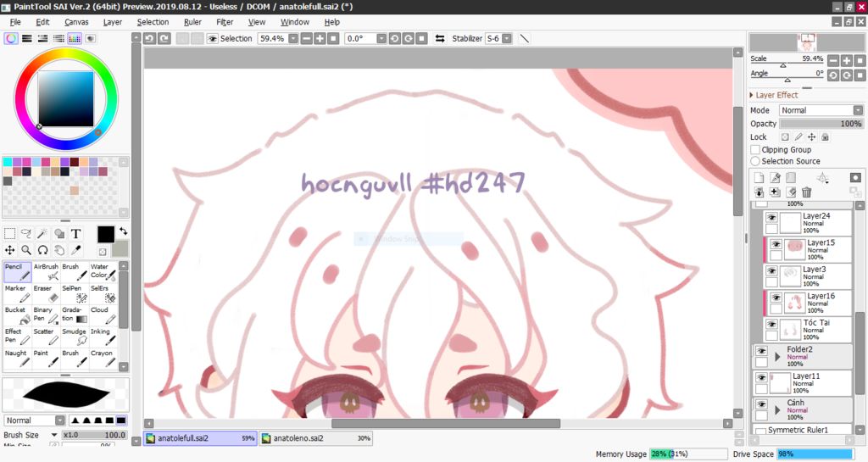This screenshot has height=462, width=868.
Task: Select the Zoom magnifier tool
Action: (26, 250)
